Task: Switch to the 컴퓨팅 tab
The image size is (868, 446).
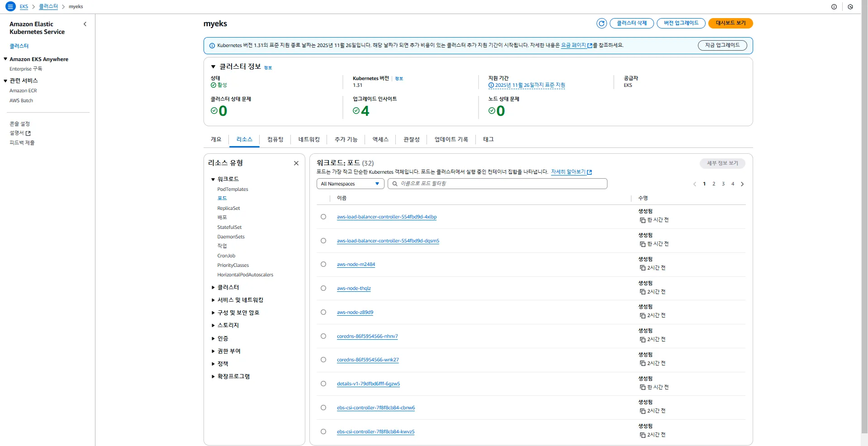Action: (275, 139)
